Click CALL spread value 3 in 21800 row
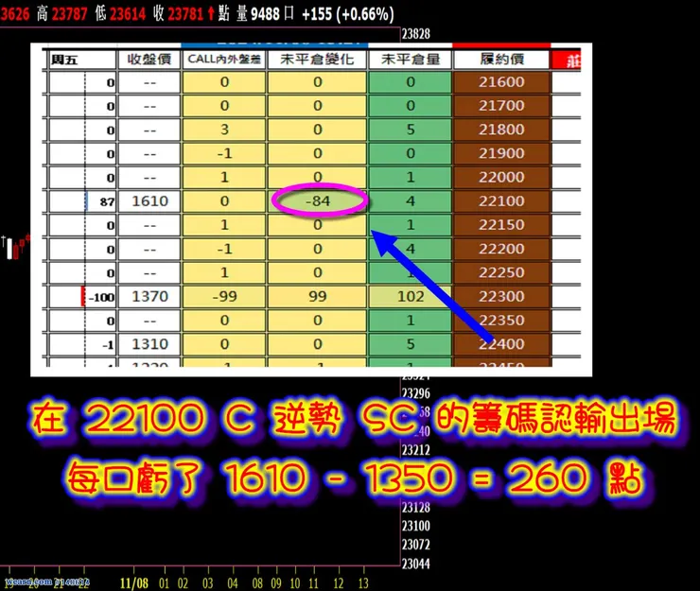Image resolution: width=700 pixels, height=591 pixels. pos(224,130)
